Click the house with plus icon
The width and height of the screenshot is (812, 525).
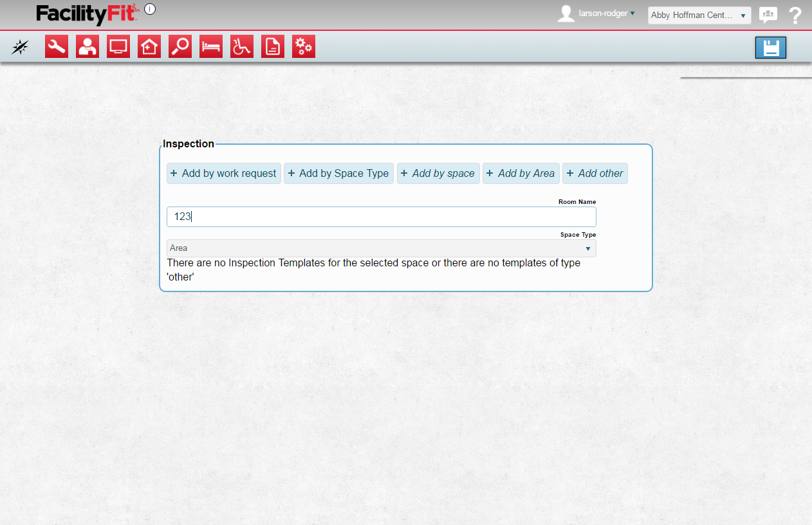coord(149,47)
